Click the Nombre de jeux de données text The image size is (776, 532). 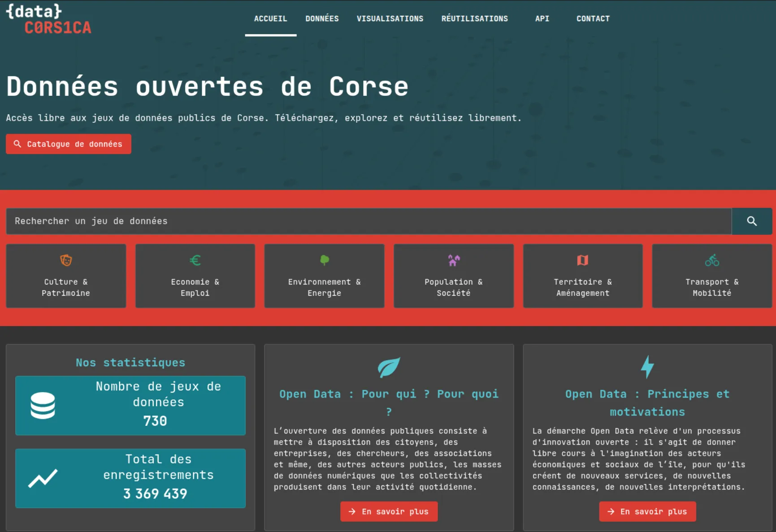click(158, 394)
